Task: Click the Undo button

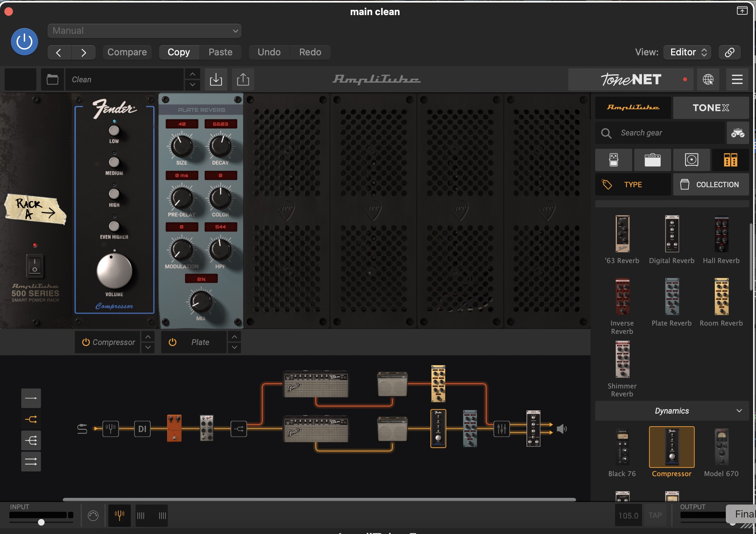Action: click(x=269, y=52)
